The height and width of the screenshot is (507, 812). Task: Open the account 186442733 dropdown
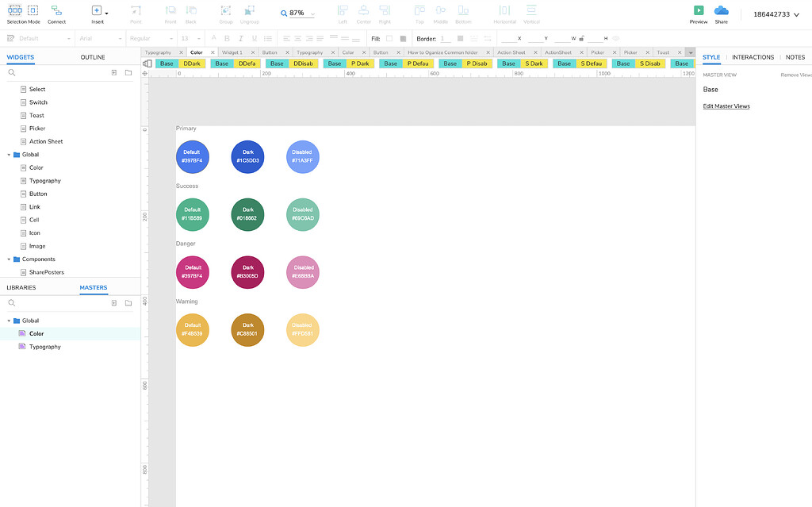776,14
